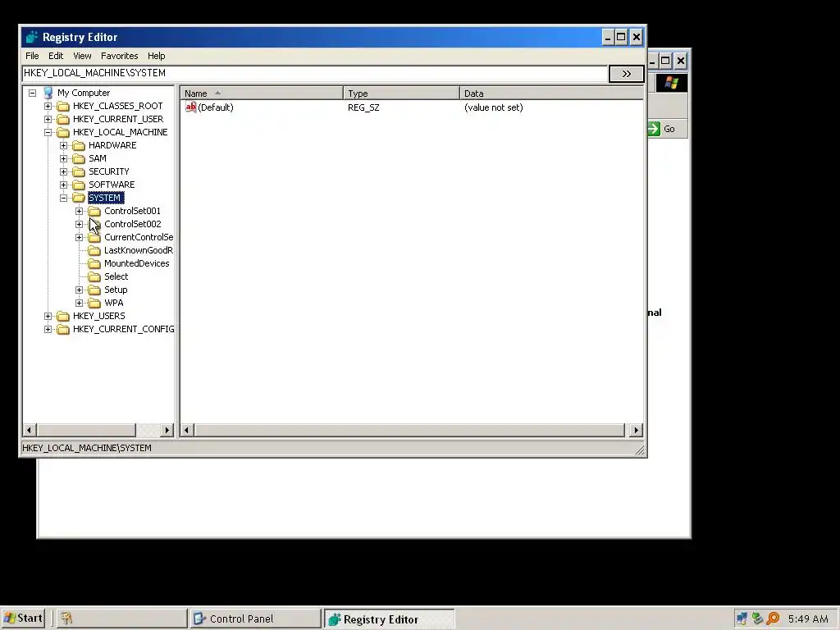Screen dimensions: 840x630
Task: Collapse the SYSTEM key
Action: click(x=64, y=198)
